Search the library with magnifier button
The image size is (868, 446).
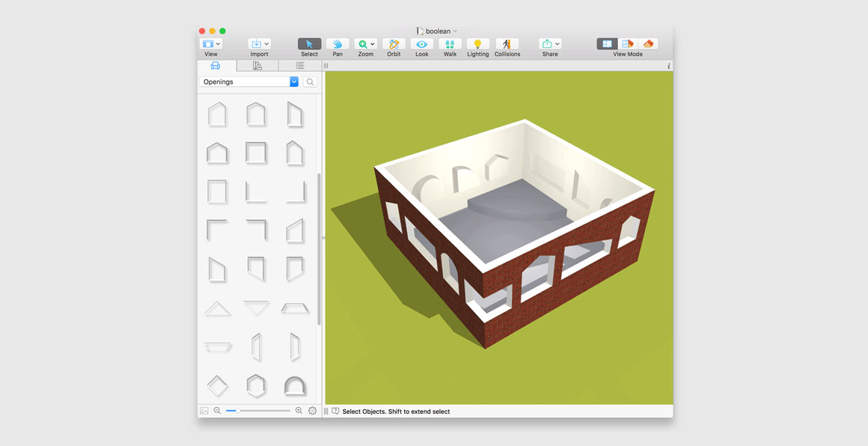pos(311,82)
